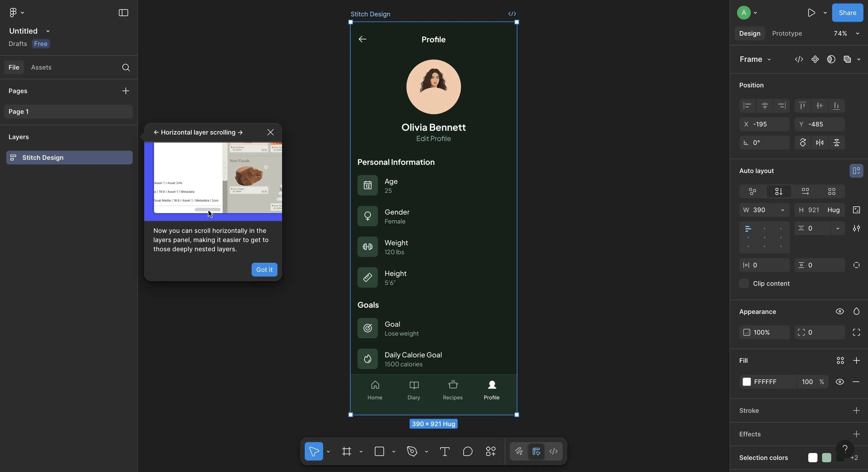Click the Rectangle shape tool
The image size is (868, 472).
pos(379,451)
